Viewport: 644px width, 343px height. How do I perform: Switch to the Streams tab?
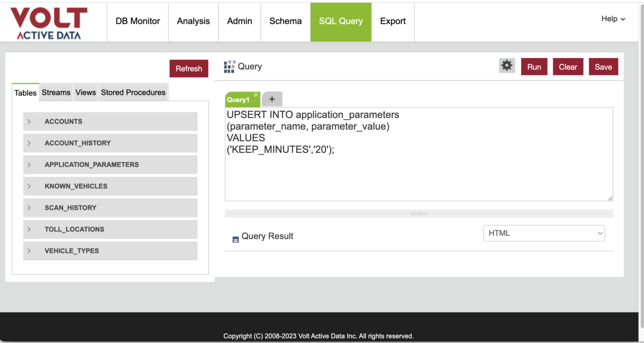click(x=56, y=92)
